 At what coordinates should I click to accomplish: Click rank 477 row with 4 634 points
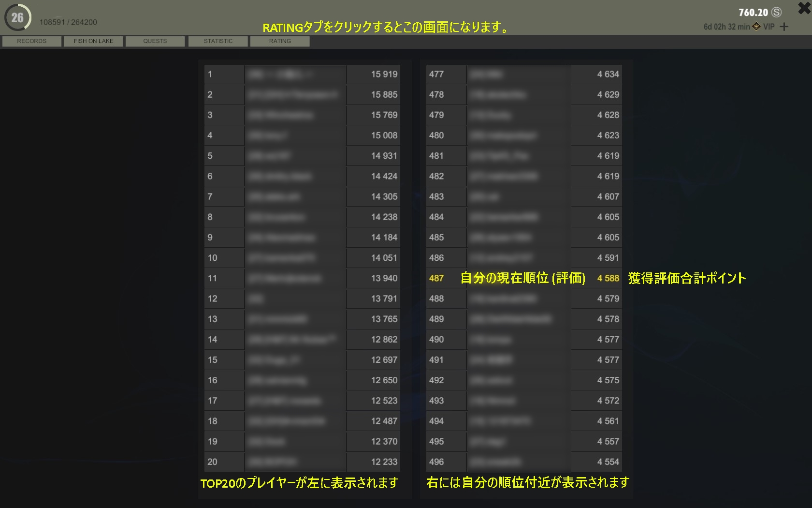coord(523,75)
